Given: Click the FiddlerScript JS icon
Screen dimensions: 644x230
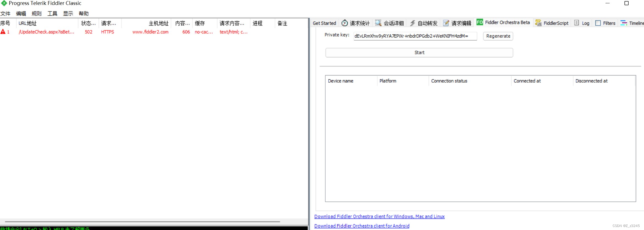Looking at the screenshot, I should 538,23.
